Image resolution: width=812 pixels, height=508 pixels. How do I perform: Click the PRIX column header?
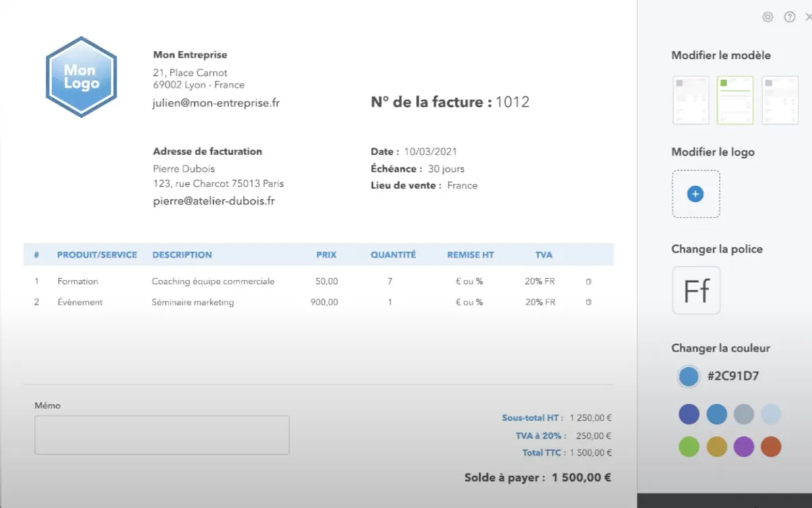click(326, 255)
